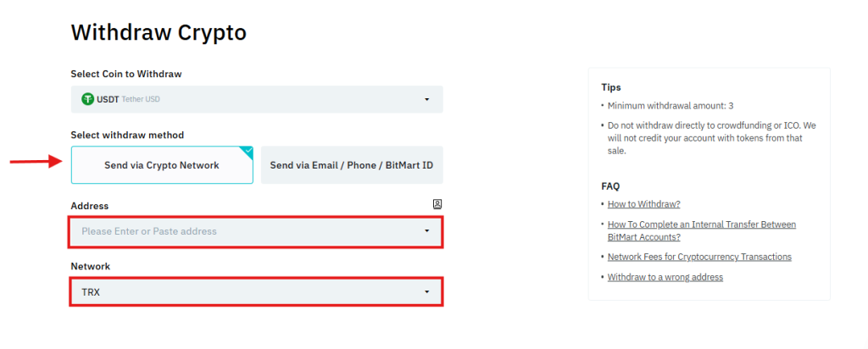The width and height of the screenshot is (868, 349).
Task: Expand the coin selector dropdown arrow
Action: [x=426, y=100]
